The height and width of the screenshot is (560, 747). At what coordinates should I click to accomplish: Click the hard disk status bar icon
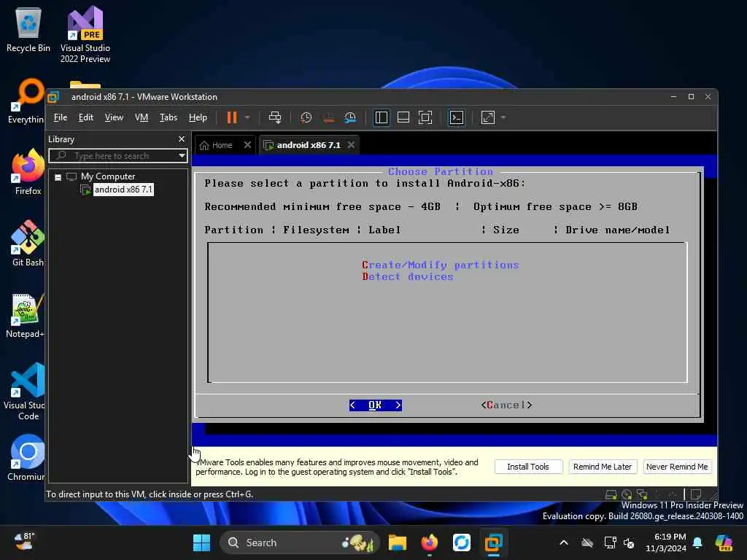(x=611, y=495)
